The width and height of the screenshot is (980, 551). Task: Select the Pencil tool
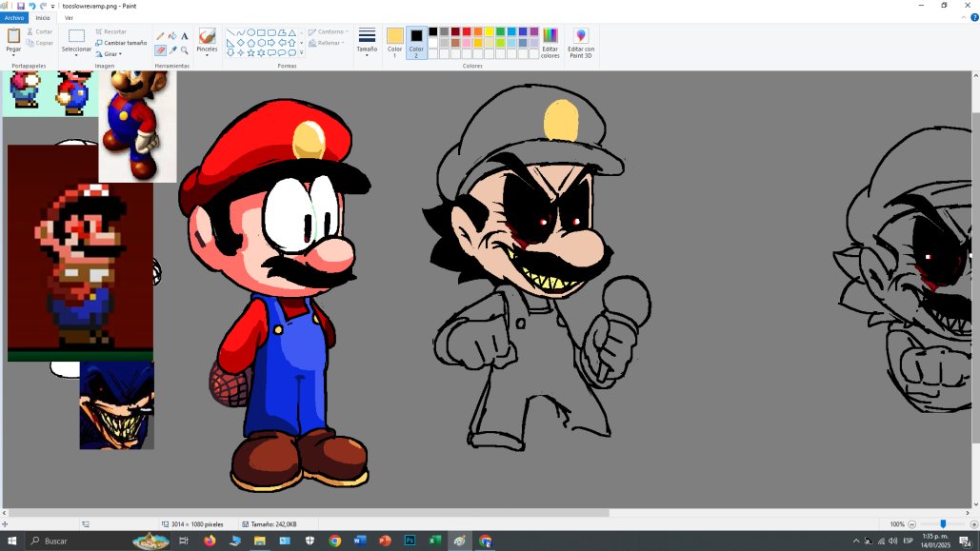pos(160,36)
